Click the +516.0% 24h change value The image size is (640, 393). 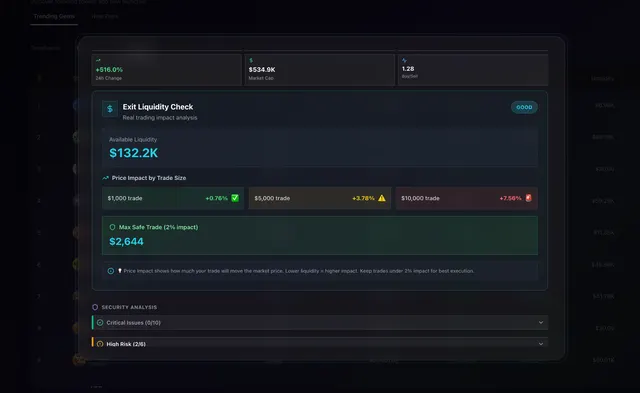click(x=109, y=70)
